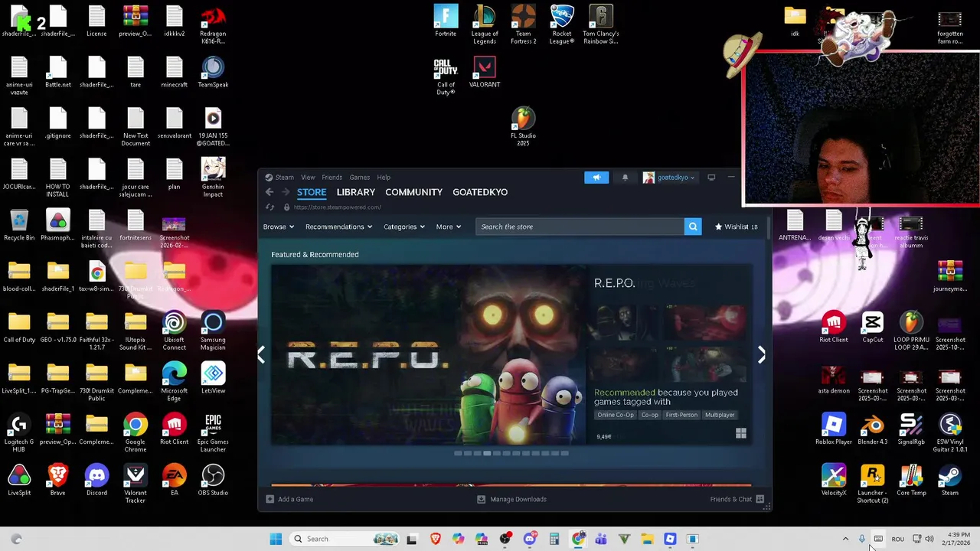Image resolution: width=980 pixels, height=551 pixels.
Task: Open the GOATEDKYO profile tab
Action: pos(480,192)
